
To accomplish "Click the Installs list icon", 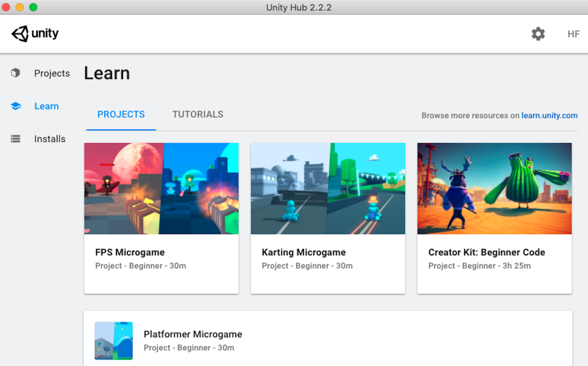I will [x=16, y=139].
